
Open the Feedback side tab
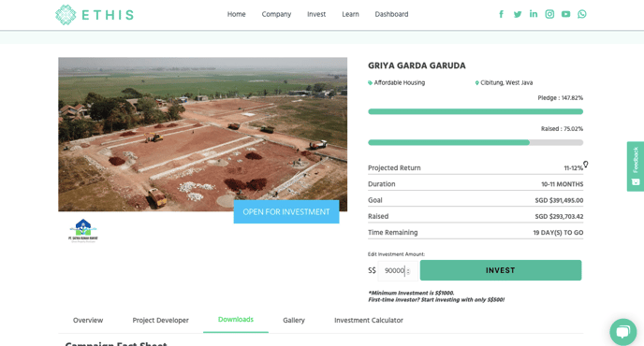636,166
